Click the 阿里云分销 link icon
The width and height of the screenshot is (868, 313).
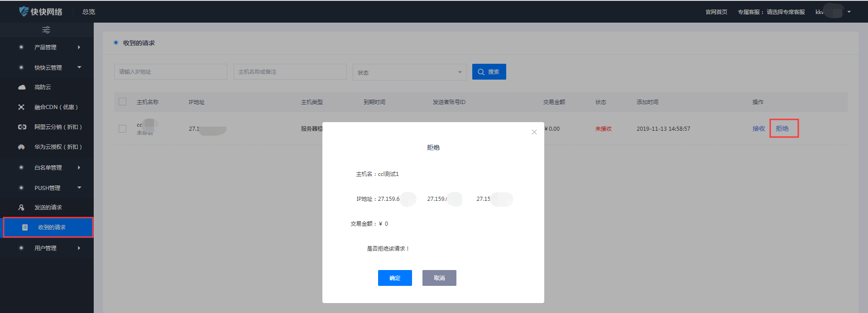pos(22,127)
